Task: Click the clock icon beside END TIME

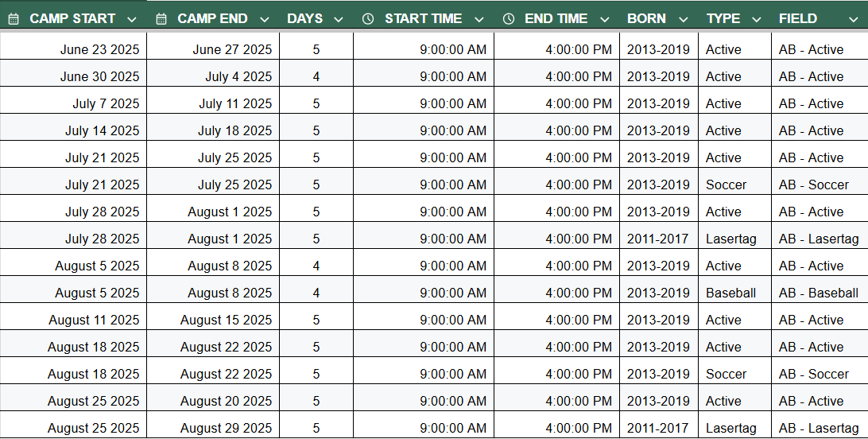Action: tap(509, 19)
